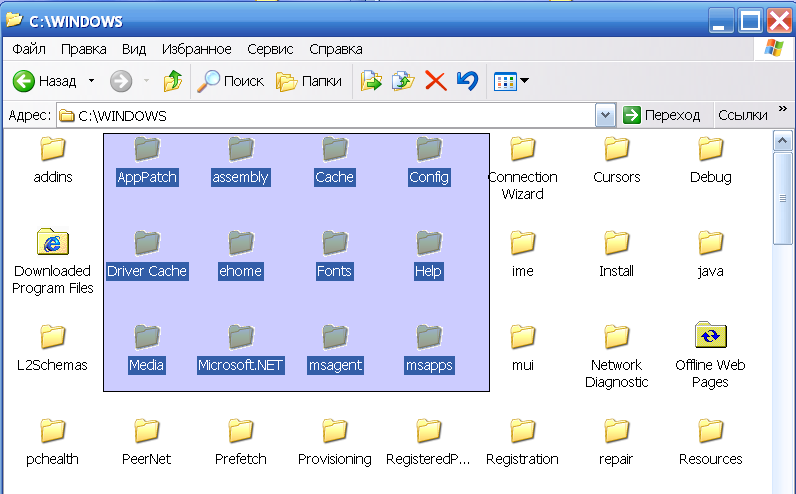Expand the toolbar overflow chevron
This screenshot has width=796, height=494.
[783, 109]
